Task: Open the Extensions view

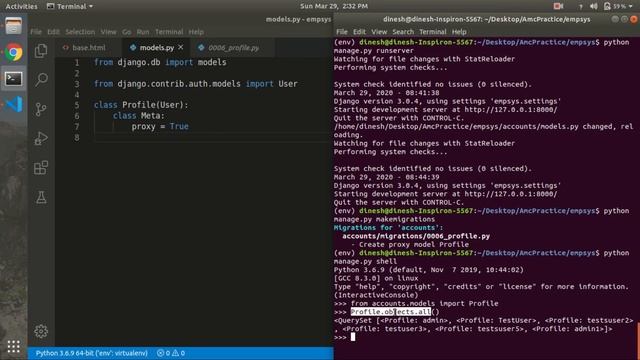Action: (x=41, y=168)
